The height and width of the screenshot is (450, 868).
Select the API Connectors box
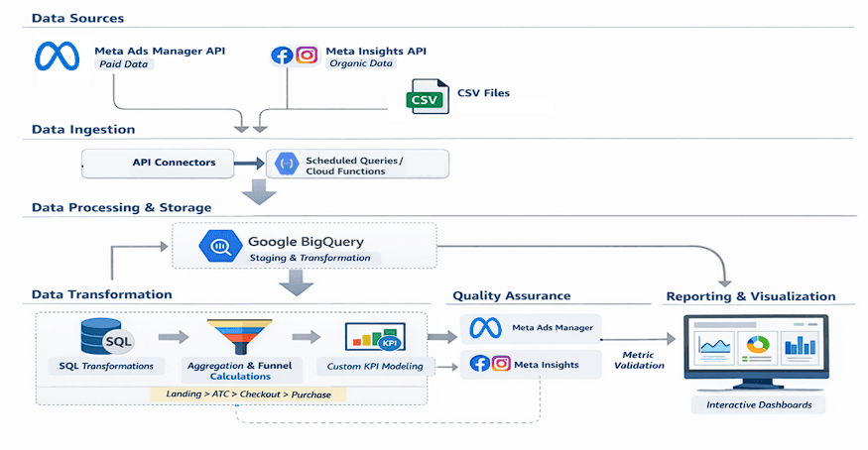(159, 163)
